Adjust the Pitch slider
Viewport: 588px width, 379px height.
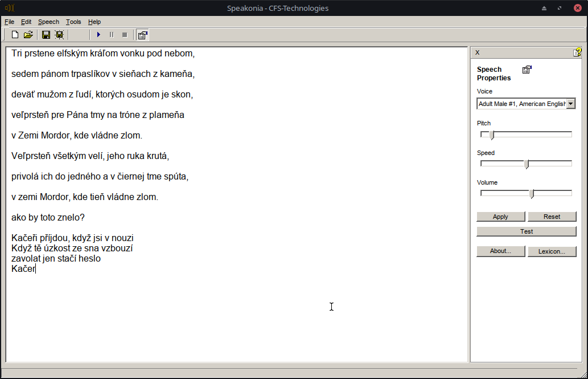pyautogui.click(x=492, y=135)
